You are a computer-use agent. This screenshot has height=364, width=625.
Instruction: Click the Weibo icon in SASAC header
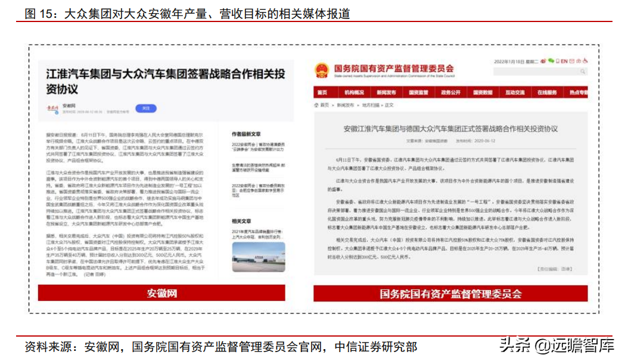[543, 61]
